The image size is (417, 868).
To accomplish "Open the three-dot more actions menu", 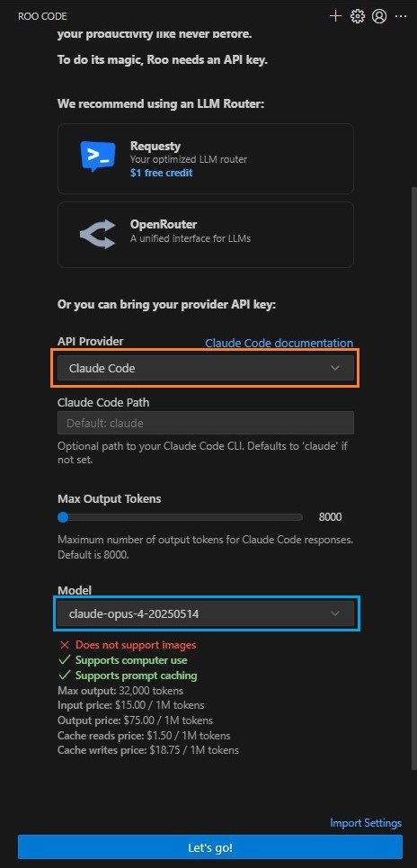I will pos(401,16).
